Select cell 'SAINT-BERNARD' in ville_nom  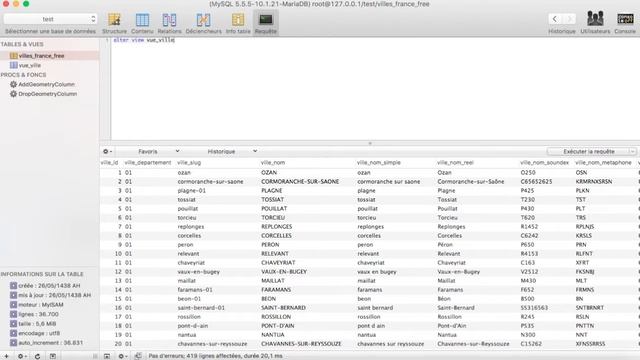coord(283,308)
